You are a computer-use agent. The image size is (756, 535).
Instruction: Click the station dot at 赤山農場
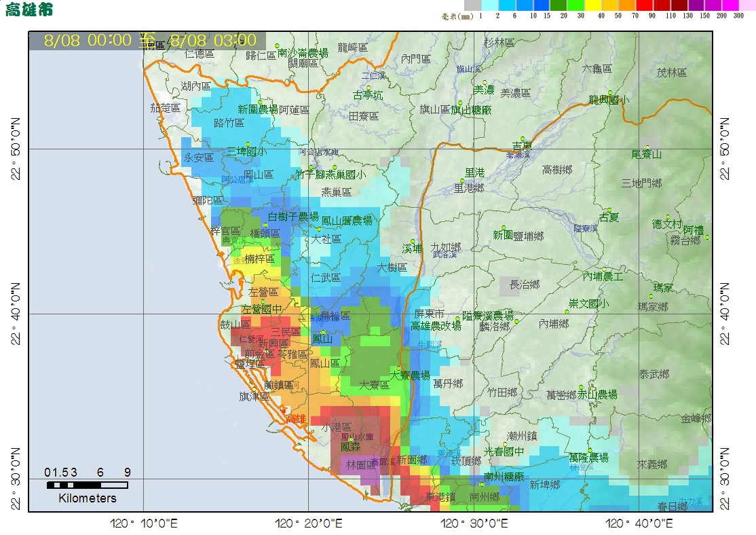tap(582, 388)
